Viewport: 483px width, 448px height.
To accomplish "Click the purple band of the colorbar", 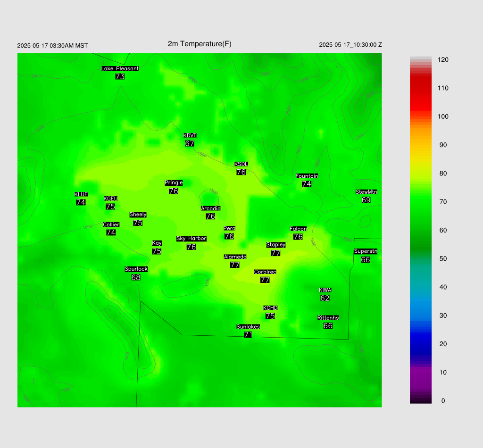I will (x=420, y=377).
